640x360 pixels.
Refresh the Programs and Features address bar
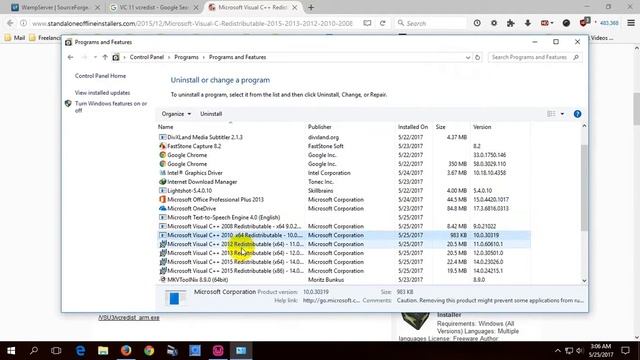(477, 57)
